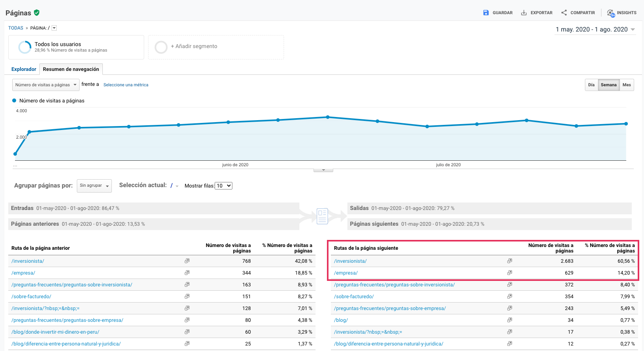Open /blog/donde-invertir-mi-dinero-en-peru/ link
The image size is (644, 351).
pyautogui.click(x=55, y=332)
